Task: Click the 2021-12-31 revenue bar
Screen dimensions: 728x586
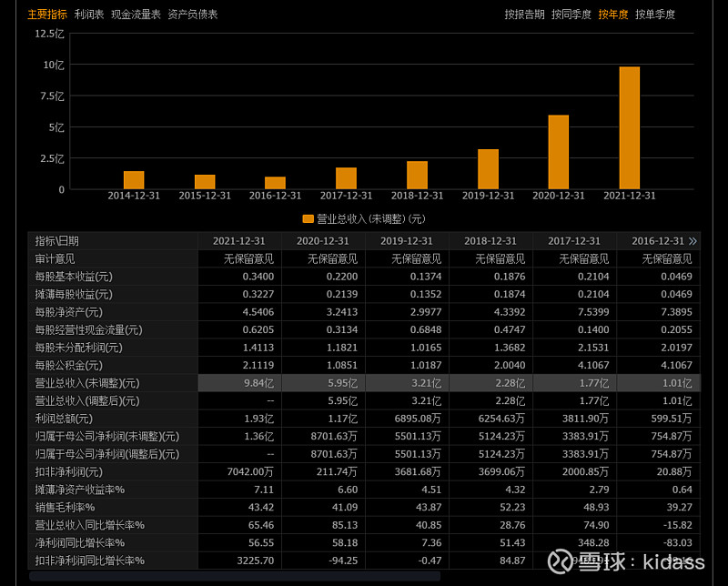Action: tap(630, 128)
